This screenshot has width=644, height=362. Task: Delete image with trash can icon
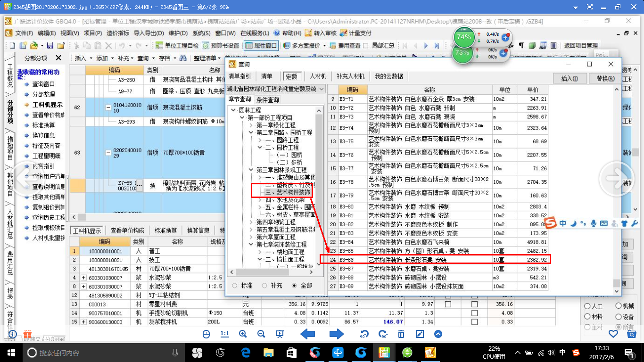[x=401, y=334]
